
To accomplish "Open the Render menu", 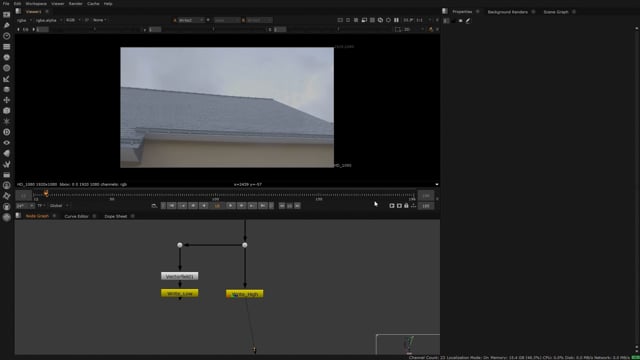I will pyautogui.click(x=76, y=4).
